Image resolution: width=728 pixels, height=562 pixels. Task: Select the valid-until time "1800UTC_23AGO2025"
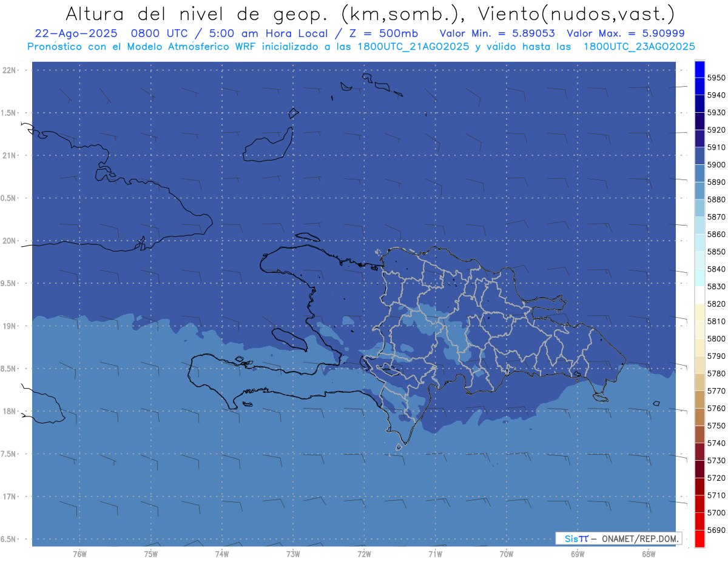(639, 46)
